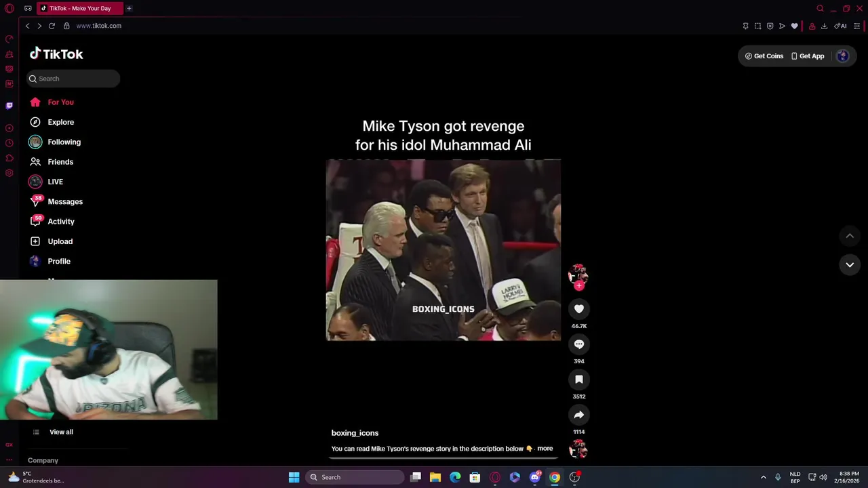Show hidden system tray icons chevron

pyautogui.click(x=763, y=477)
